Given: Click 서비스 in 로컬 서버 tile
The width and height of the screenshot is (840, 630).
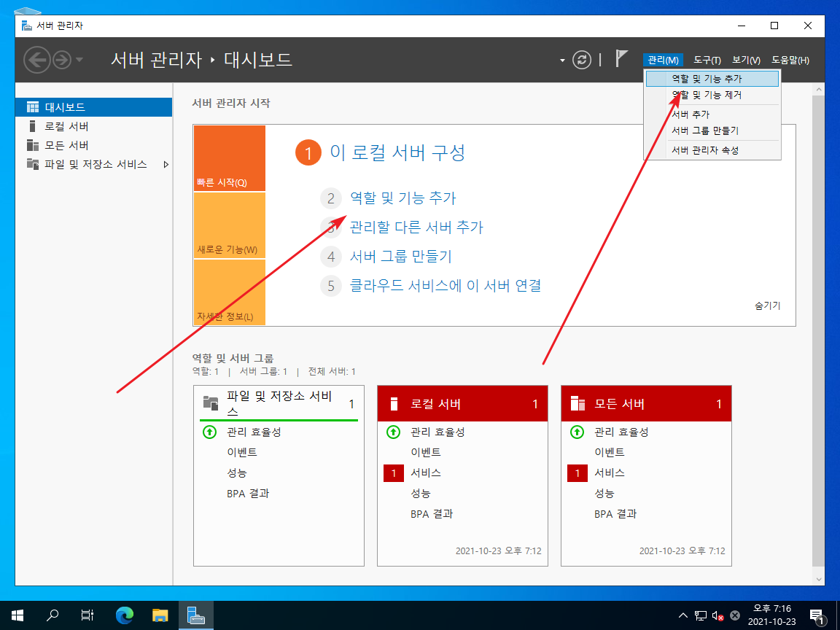Looking at the screenshot, I should [x=426, y=472].
